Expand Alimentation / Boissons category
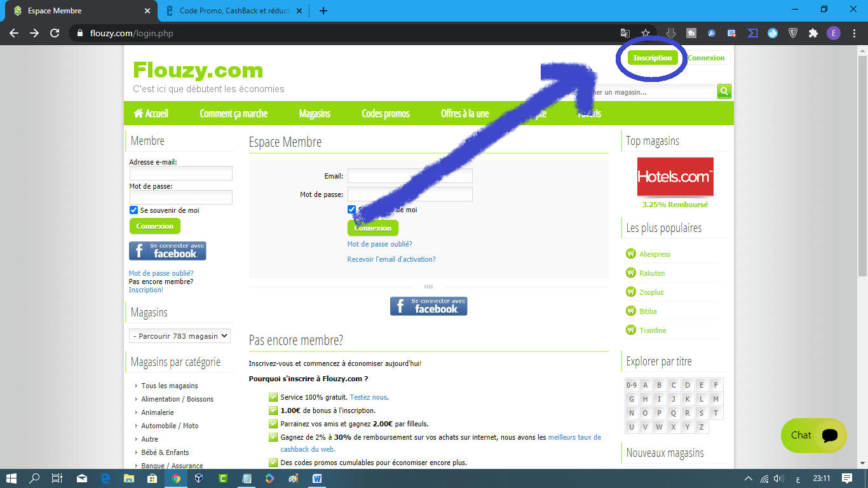 [x=177, y=399]
